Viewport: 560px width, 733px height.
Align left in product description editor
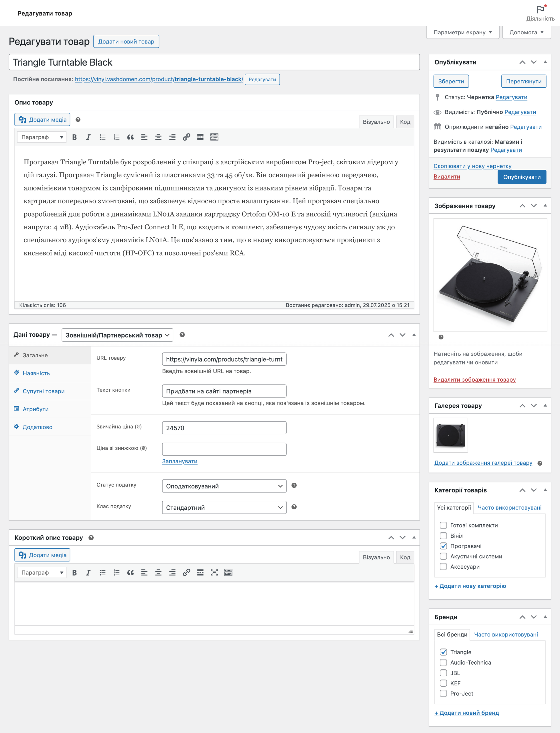pyautogui.click(x=144, y=137)
